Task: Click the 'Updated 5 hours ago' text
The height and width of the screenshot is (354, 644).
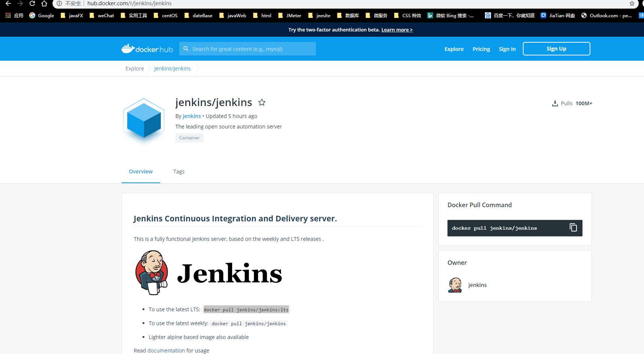Action: point(231,116)
